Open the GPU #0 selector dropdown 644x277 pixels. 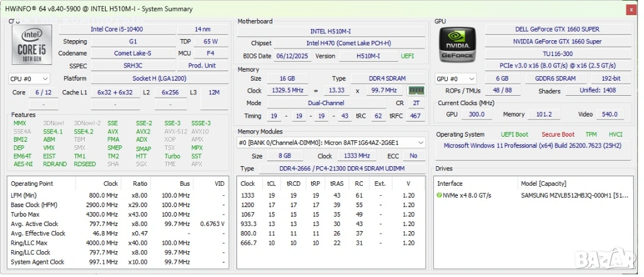(x=455, y=79)
